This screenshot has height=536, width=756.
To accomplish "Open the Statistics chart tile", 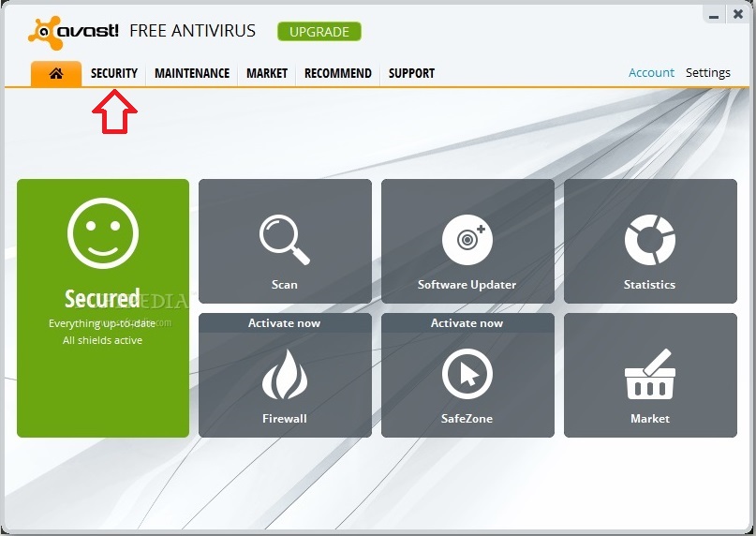I will point(650,241).
